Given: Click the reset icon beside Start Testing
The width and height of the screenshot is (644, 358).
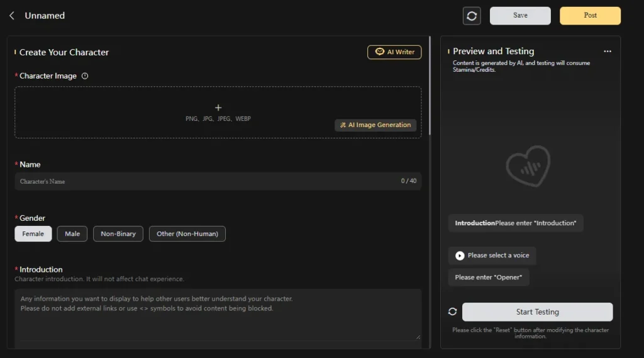Looking at the screenshot, I should (452, 311).
